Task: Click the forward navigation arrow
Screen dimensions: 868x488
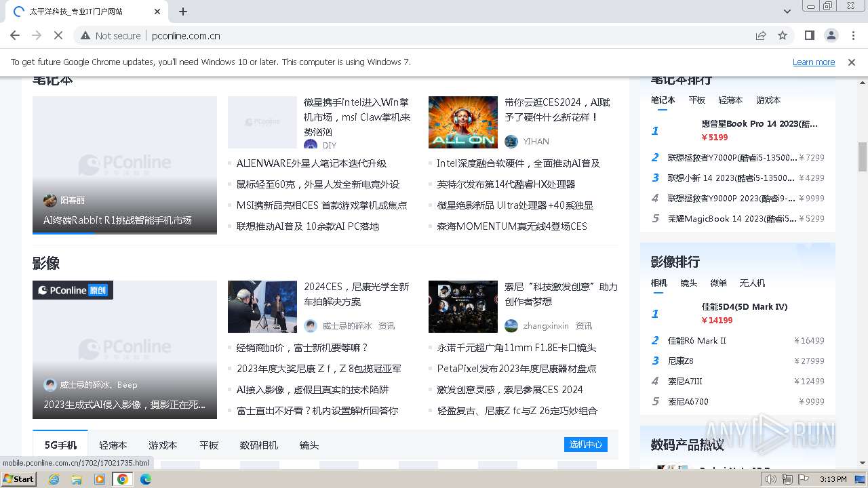Action: point(37,35)
